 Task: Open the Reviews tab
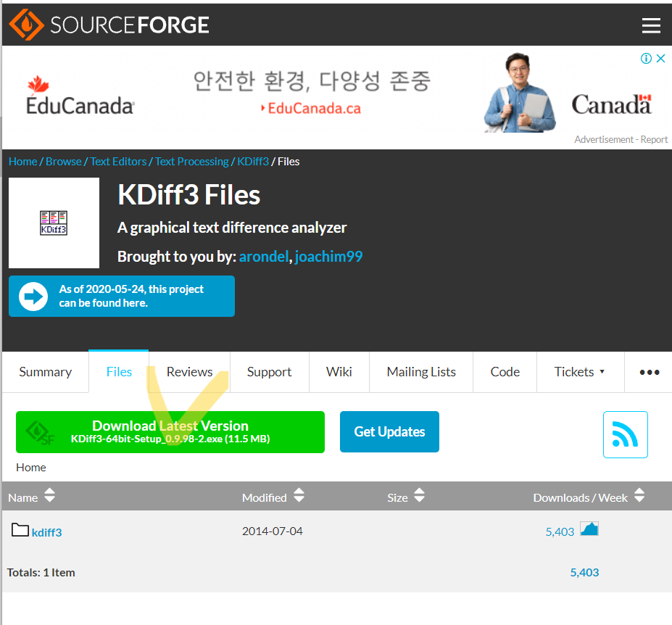[189, 372]
